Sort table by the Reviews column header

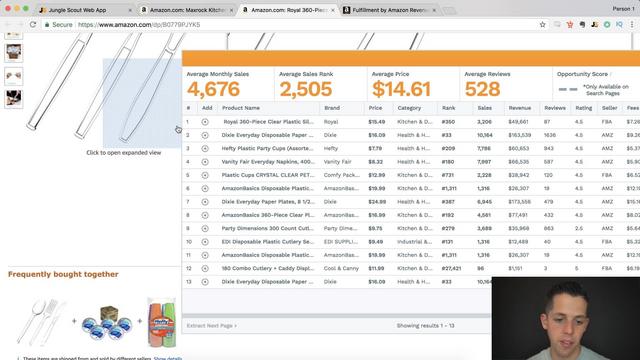pos(555,108)
